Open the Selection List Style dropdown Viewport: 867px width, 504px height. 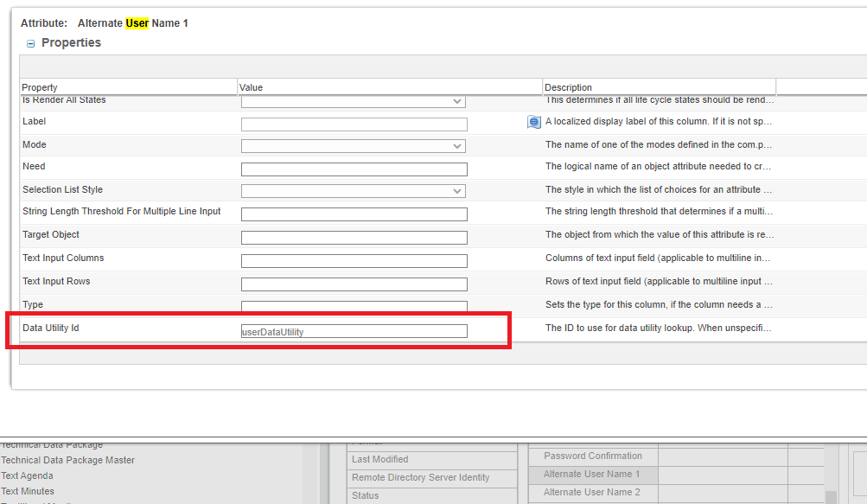click(458, 190)
